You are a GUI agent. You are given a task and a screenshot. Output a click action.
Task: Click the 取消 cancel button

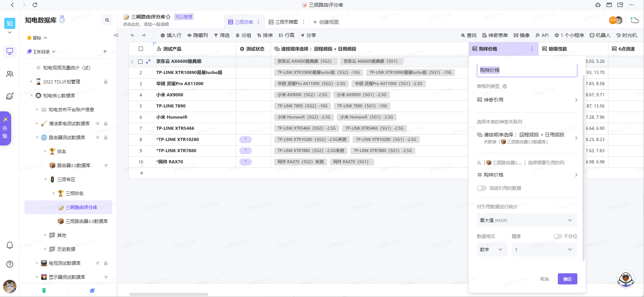click(x=544, y=279)
